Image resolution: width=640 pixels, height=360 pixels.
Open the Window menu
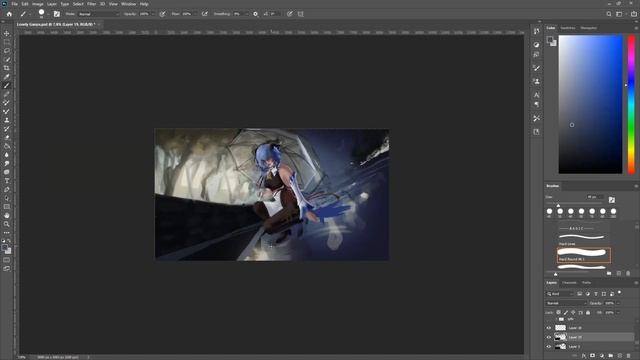click(x=128, y=4)
